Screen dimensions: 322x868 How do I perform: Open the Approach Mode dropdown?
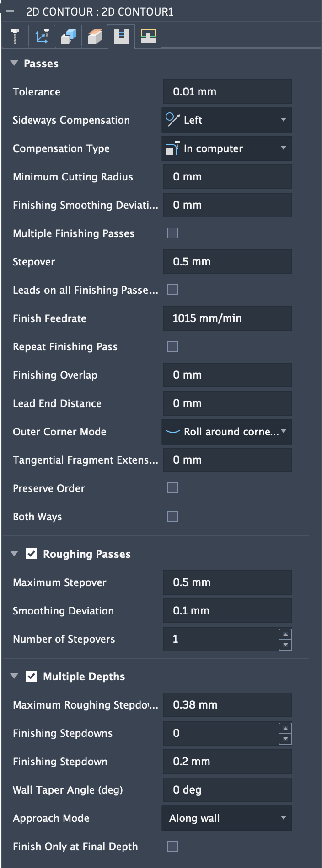tap(227, 818)
